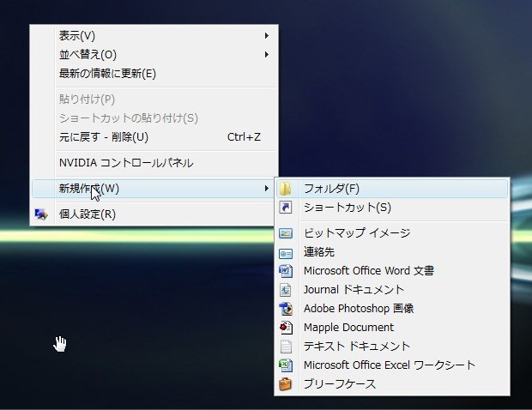
Task: Click the personalization icon beside 個人設定(R)
Action: 41,214
